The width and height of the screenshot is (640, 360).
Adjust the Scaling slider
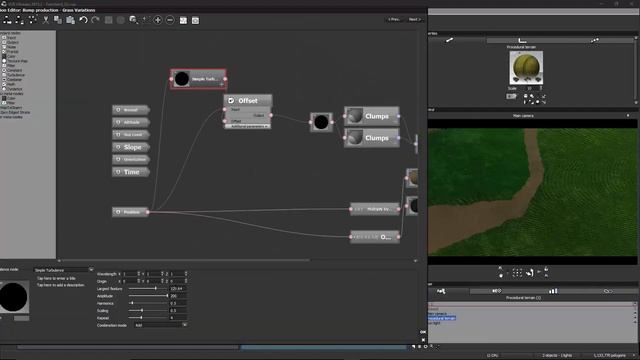point(149,311)
